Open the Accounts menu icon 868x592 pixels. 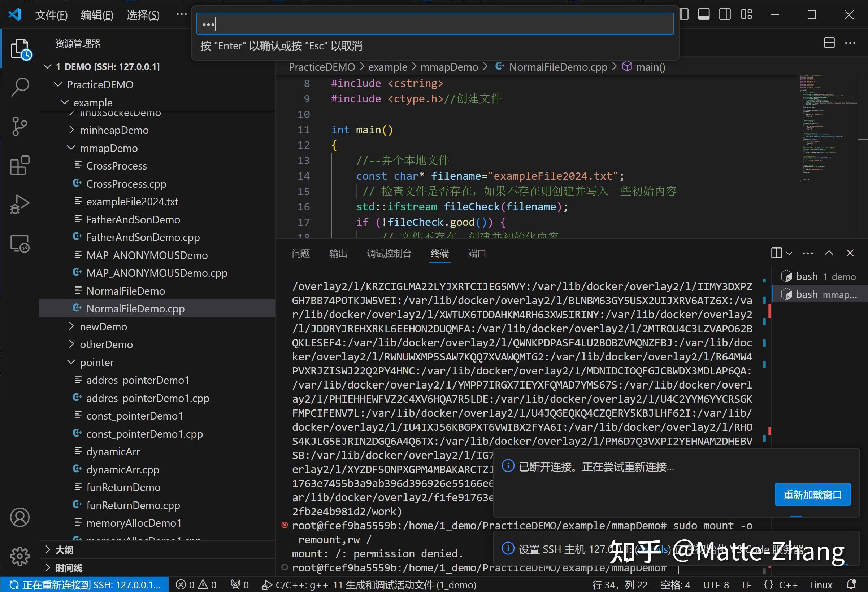(x=20, y=517)
